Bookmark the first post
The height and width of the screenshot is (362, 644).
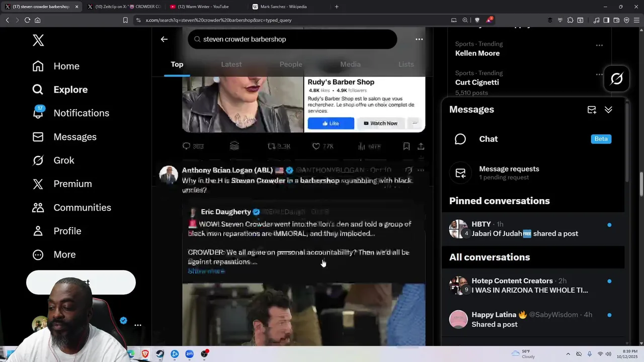coord(407,146)
